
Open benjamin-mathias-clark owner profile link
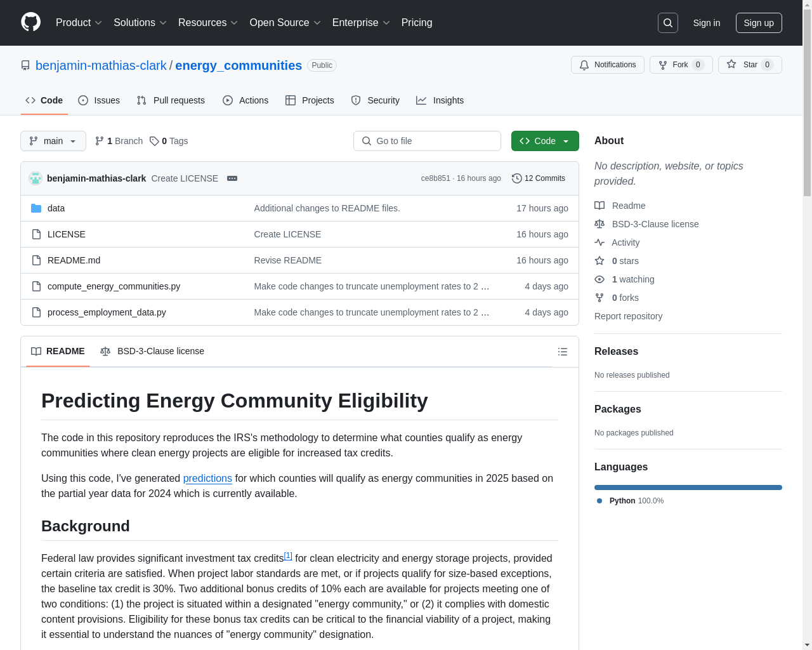pos(101,65)
